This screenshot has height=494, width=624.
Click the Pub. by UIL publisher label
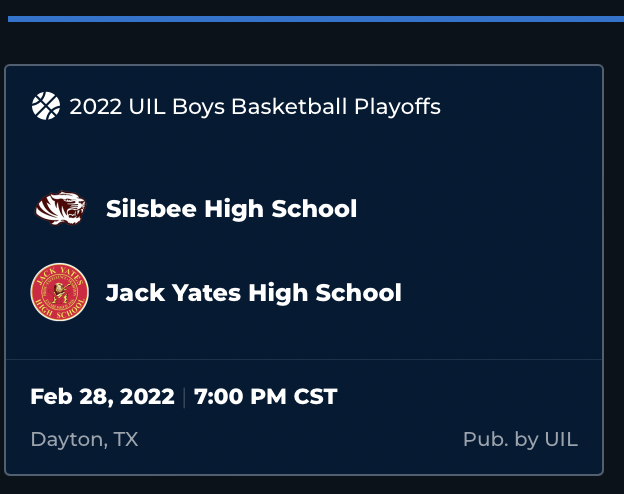point(520,439)
